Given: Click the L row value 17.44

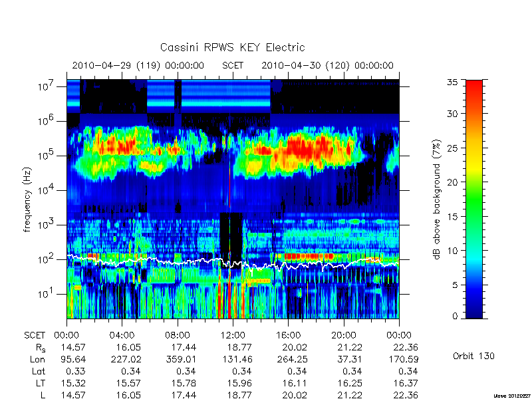Looking at the screenshot, I should 184,395.
